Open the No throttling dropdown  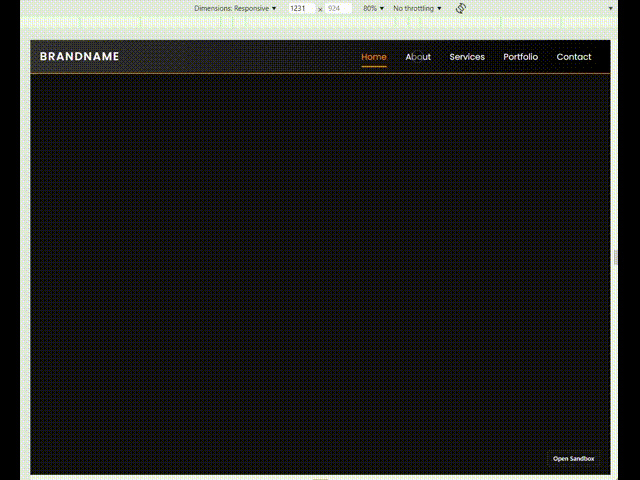(417, 8)
